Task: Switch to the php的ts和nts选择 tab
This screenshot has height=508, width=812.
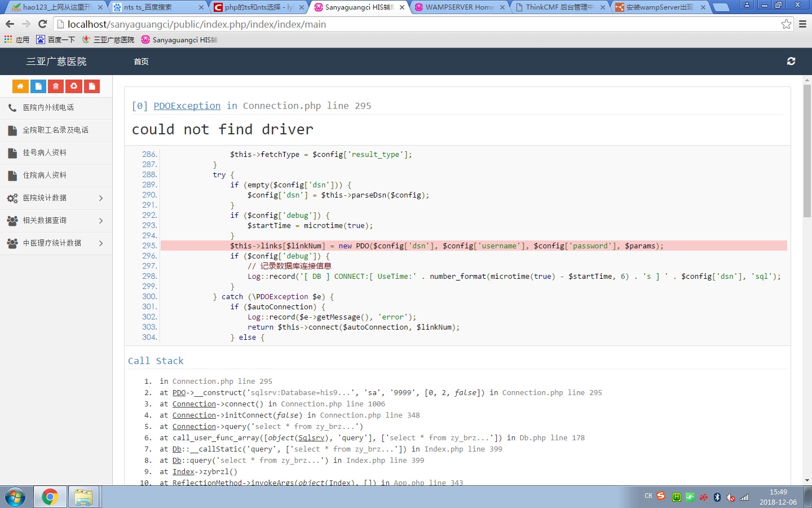Action: (259, 7)
